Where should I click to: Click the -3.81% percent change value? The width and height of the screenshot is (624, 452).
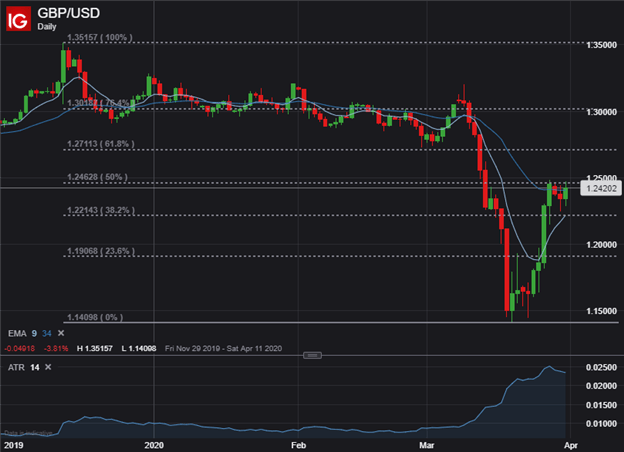(x=56, y=349)
